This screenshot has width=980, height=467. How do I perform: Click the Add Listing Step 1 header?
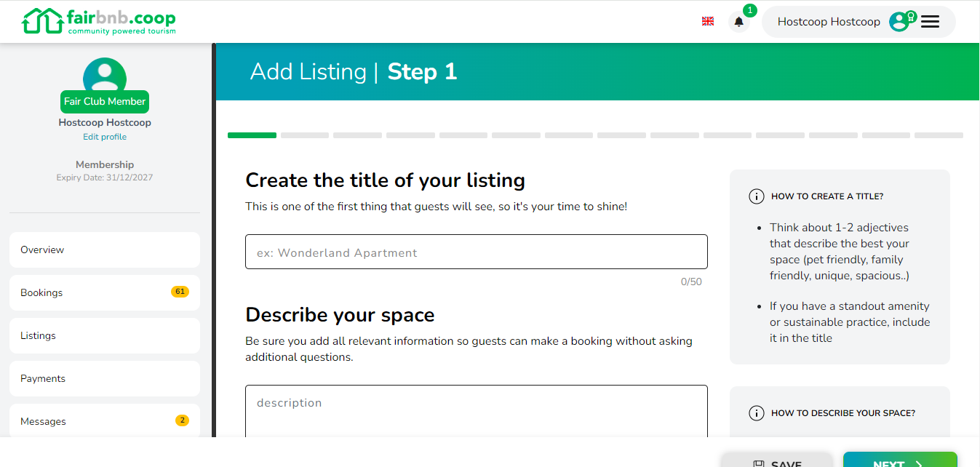(x=354, y=71)
